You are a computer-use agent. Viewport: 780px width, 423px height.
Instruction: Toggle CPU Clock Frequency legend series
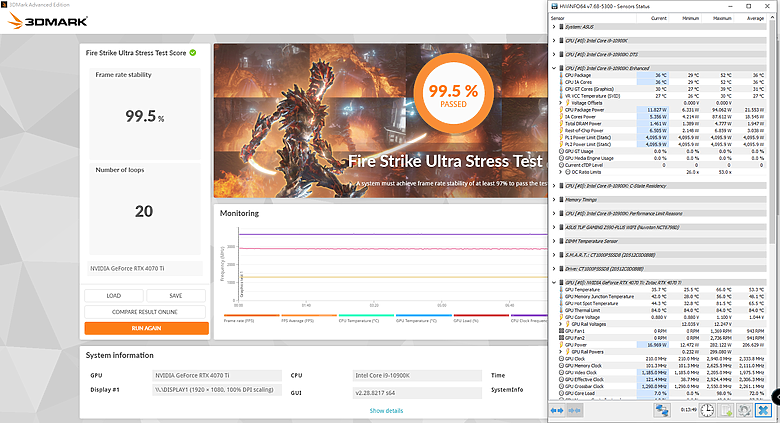529,318
